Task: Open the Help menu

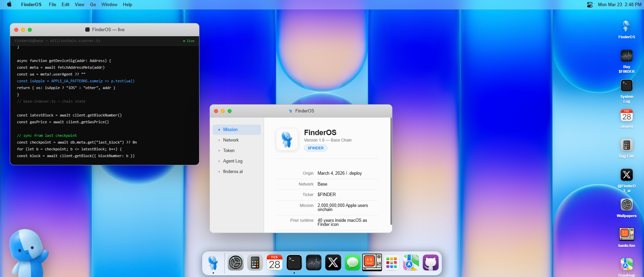Action: [127, 4]
